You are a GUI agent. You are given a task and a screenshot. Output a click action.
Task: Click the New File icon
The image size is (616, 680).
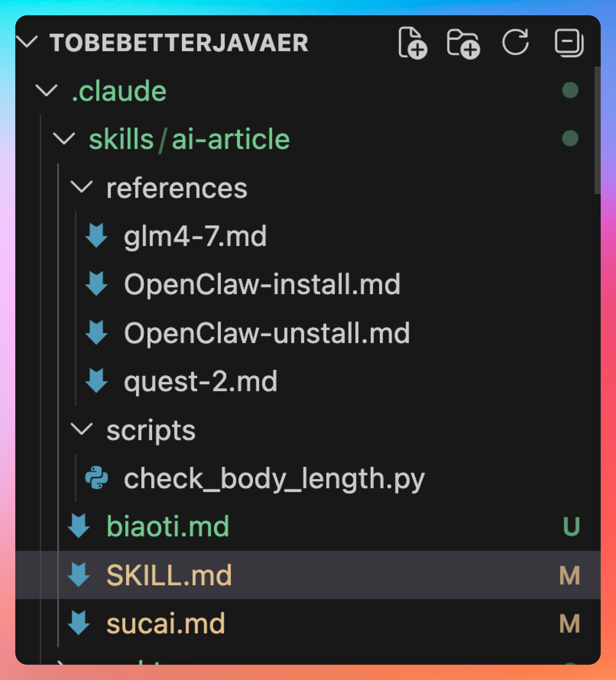point(412,43)
